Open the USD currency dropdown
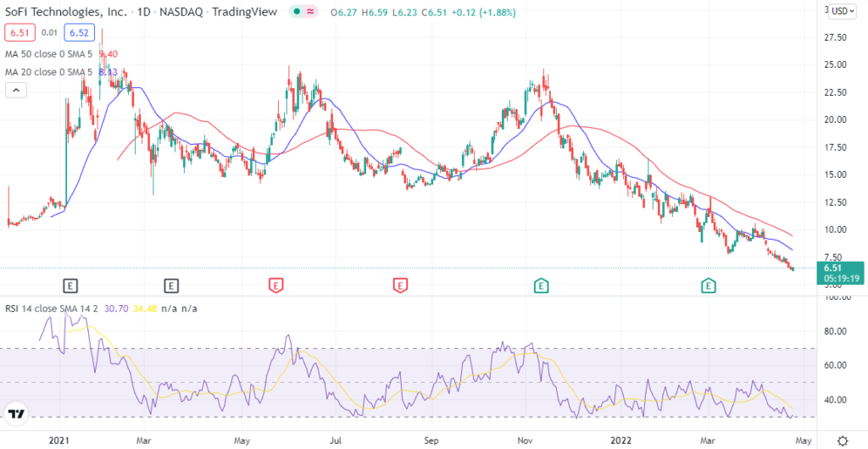Screen dimensions: 868x449 (841, 11)
